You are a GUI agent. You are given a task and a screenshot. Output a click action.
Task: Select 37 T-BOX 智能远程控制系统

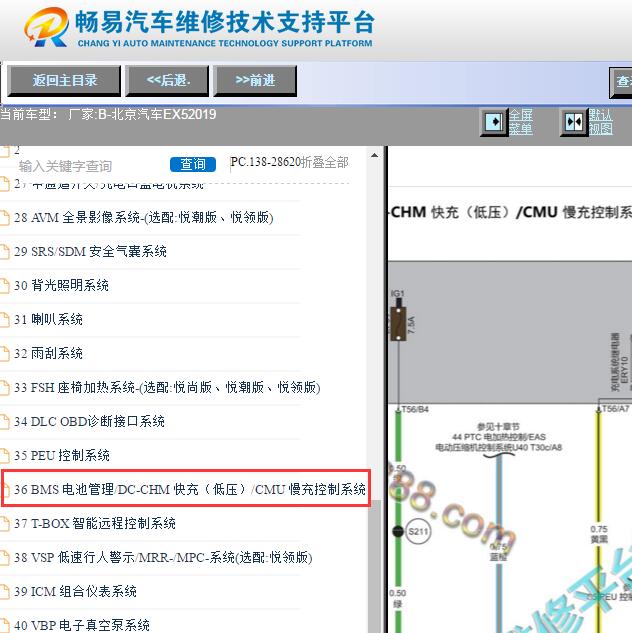coord(95,524)
